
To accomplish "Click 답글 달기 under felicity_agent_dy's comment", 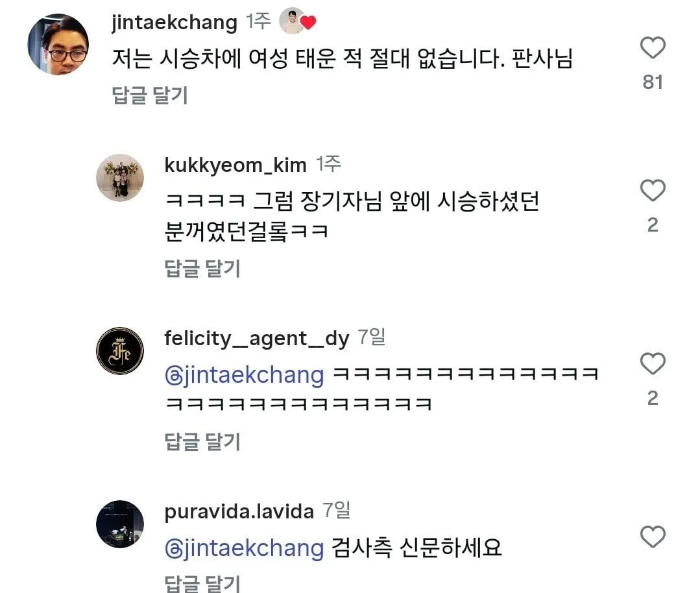I will 202,442.
